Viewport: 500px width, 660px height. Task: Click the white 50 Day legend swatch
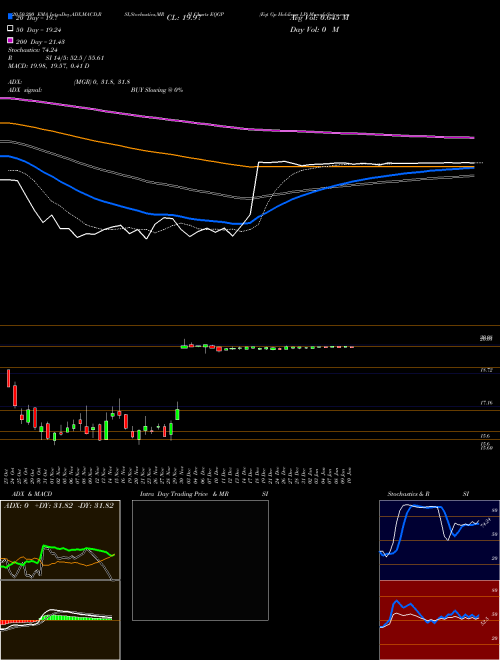(x=11, y=29)
